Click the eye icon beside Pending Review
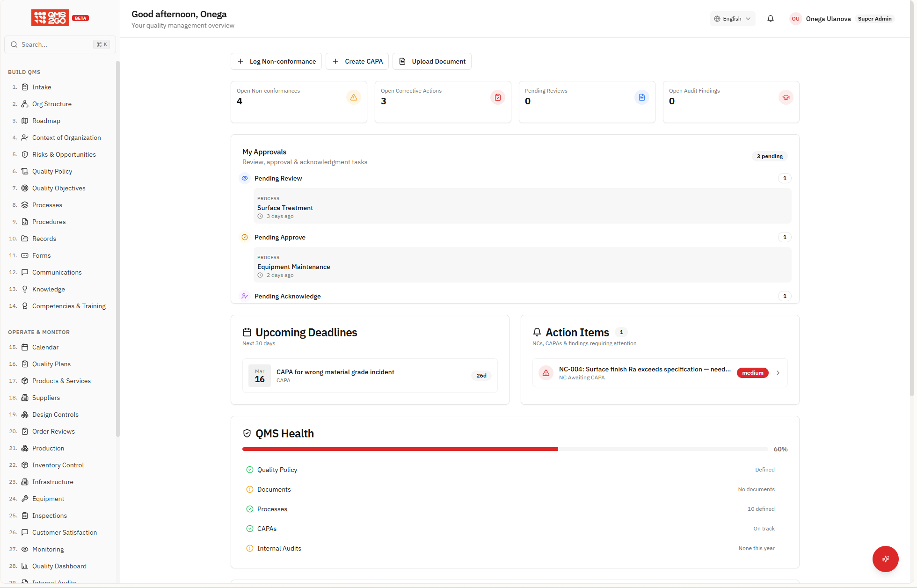The image size is (917, 588). pos(245,178)
